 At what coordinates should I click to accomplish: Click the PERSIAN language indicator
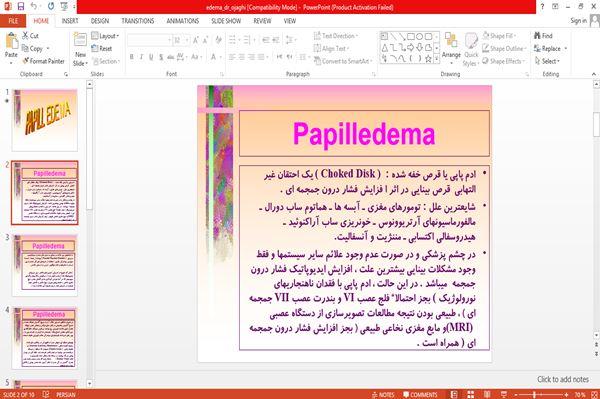click(66, 394)
